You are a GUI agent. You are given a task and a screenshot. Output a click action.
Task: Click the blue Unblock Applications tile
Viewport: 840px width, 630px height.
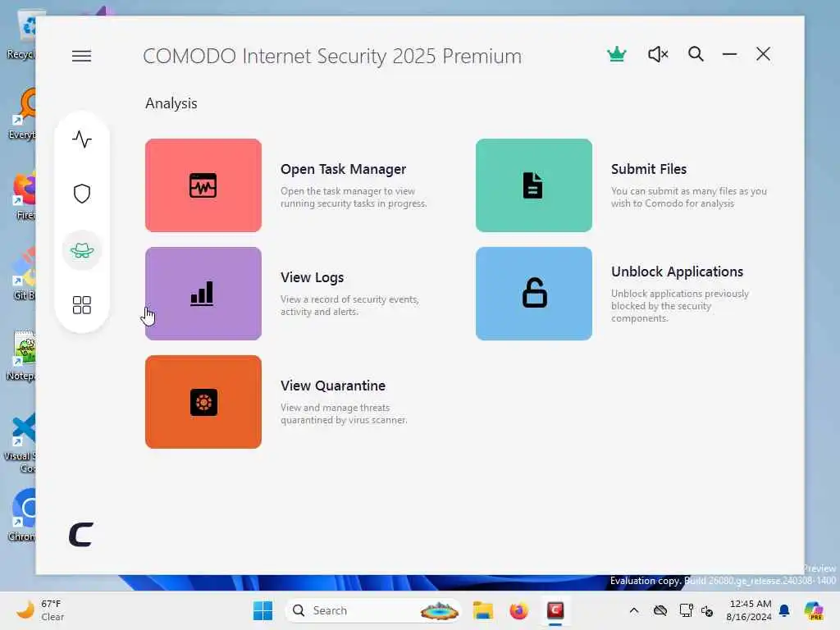pos(533,294)
